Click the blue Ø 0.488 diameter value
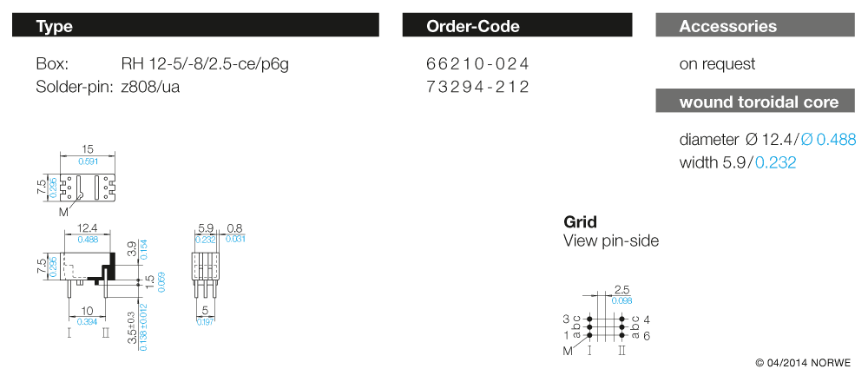 point(827,139)
